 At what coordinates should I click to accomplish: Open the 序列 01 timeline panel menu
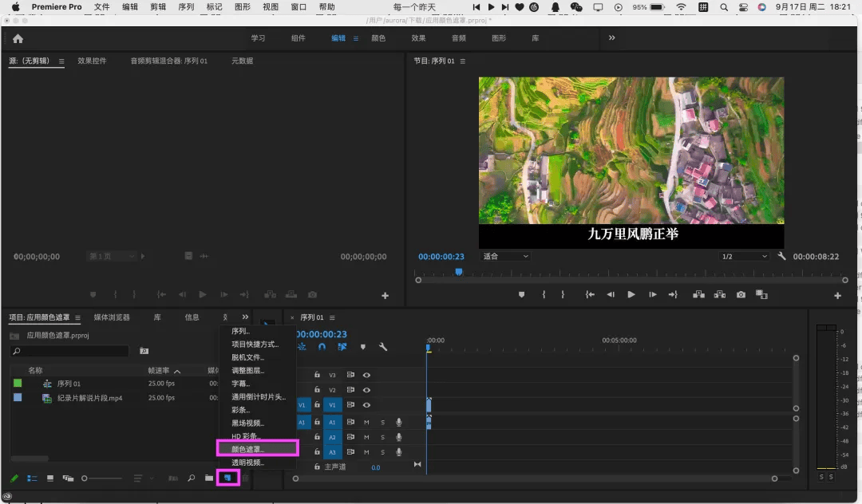click(x=332, y=317)
